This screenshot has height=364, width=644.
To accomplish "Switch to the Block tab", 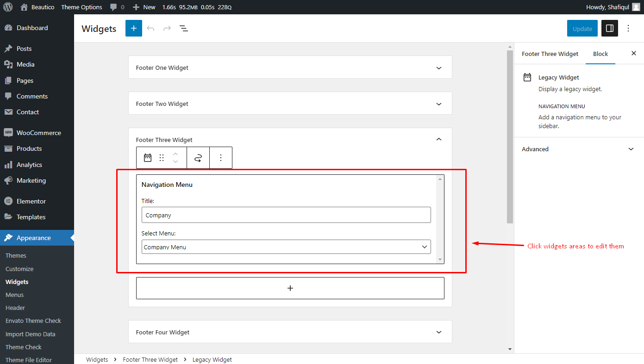I will point(600,54).
